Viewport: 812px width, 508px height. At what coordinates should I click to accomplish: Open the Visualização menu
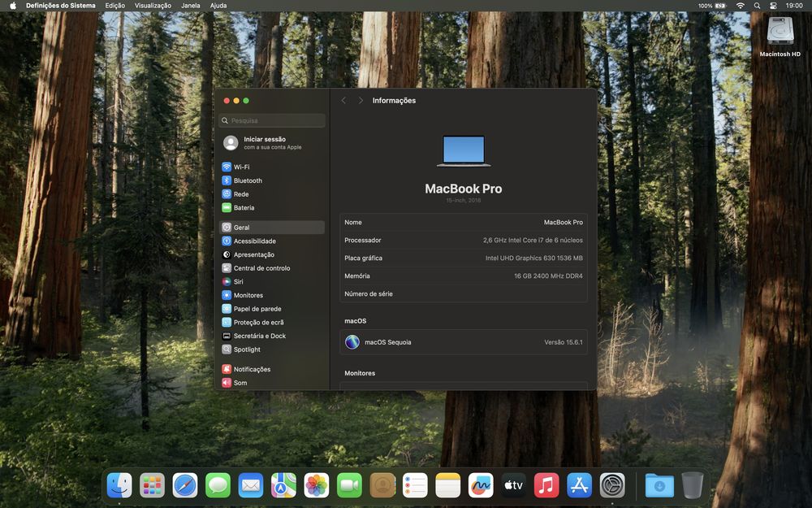coord(153,6)
